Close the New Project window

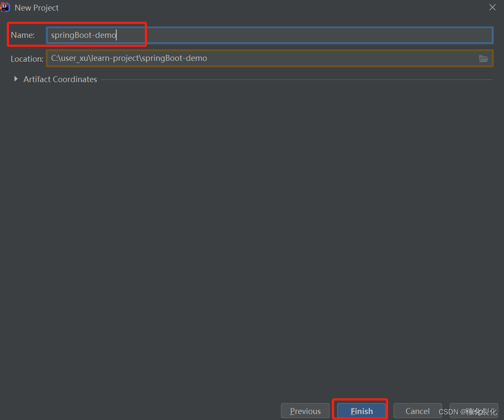492,7
